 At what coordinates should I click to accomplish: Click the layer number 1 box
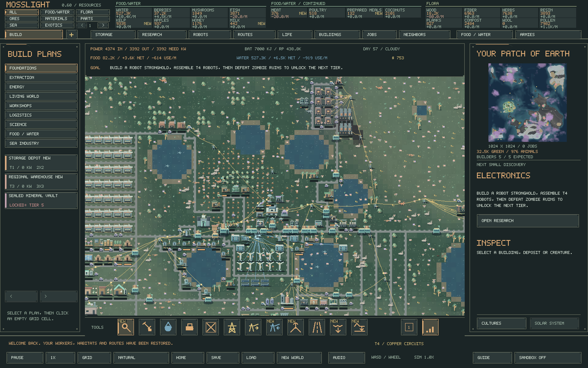[x=409, y=327]
